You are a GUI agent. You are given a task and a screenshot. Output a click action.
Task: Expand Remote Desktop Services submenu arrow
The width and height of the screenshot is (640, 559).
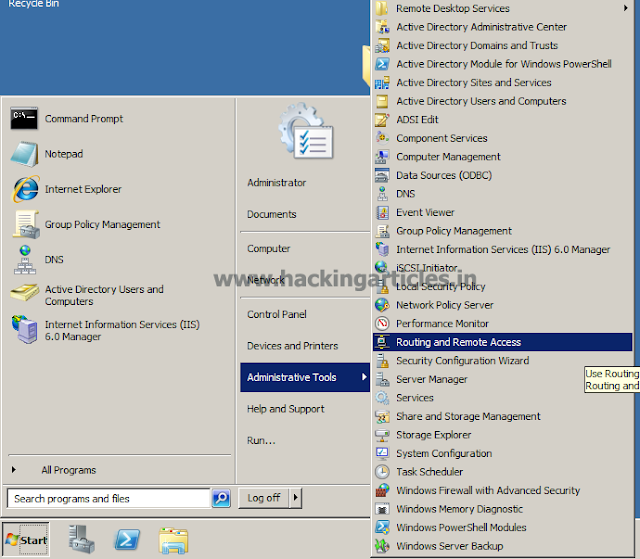click(x=625, y=8)
